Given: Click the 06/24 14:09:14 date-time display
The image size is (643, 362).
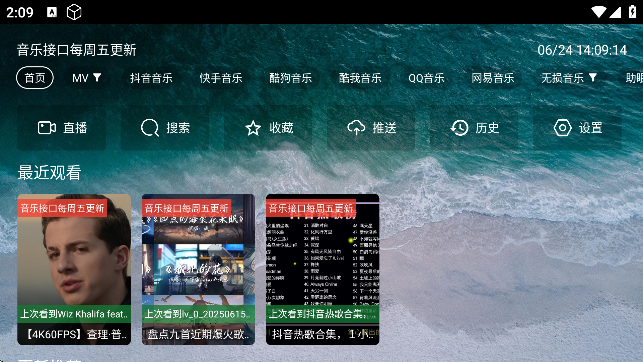Looking at the screenshot, I should point(582,50).
